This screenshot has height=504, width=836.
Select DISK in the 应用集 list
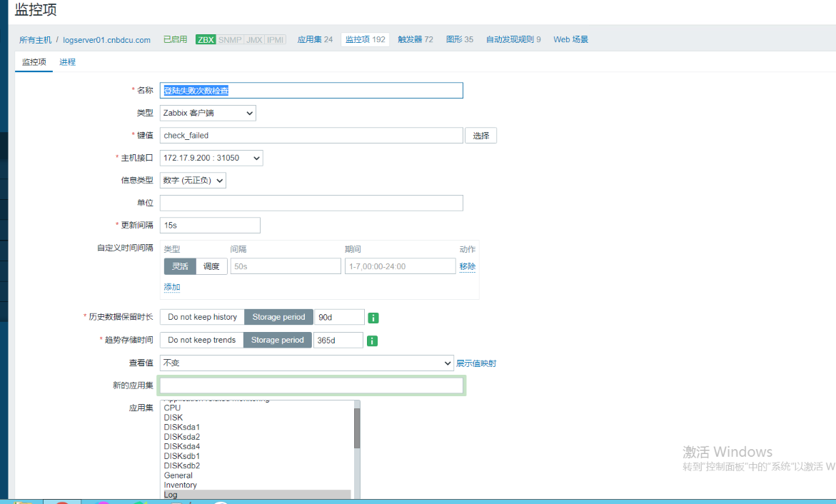[x=257, y=418]
